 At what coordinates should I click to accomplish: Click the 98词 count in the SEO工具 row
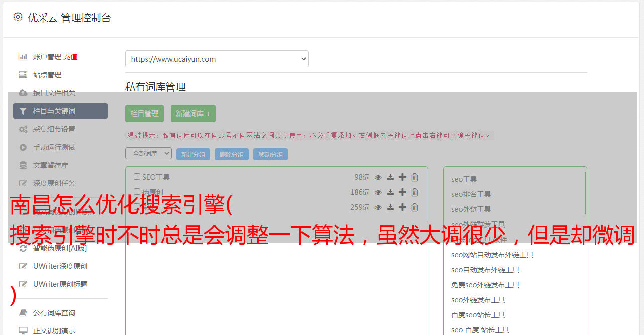click(x=362, y=177)
